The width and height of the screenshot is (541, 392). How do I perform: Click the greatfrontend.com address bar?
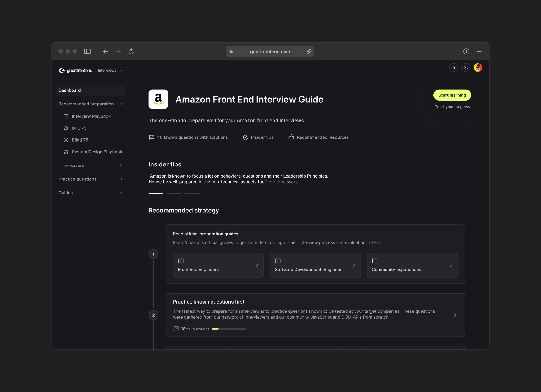click(x=270, y=52)
